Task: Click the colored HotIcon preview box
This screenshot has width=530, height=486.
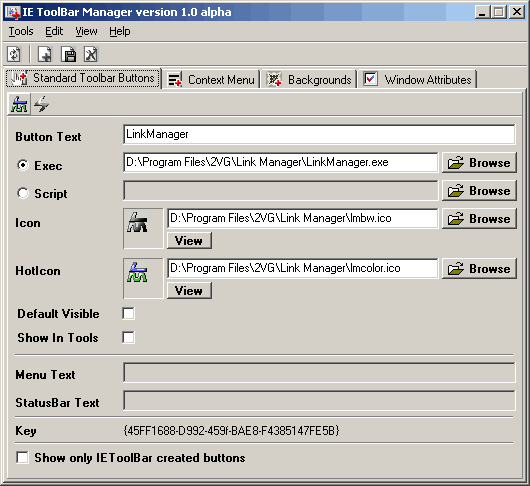Action: click(x=143, y=278)
